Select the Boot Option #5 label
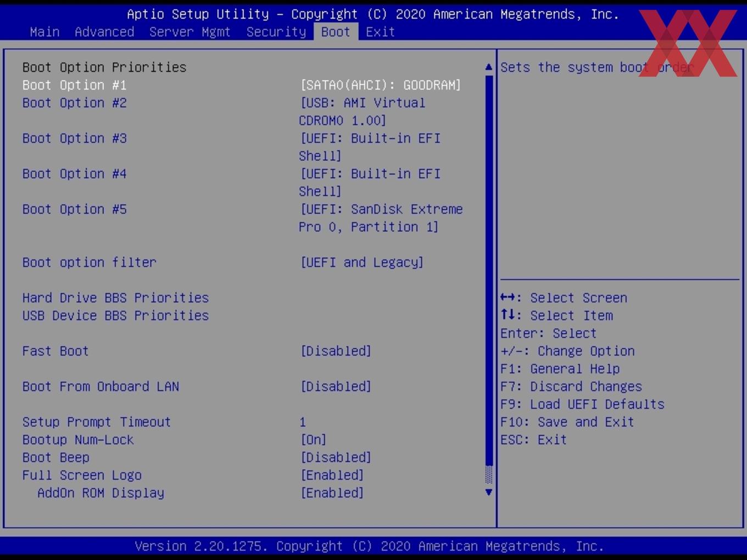Screen dimensions: 747x560 75,209
